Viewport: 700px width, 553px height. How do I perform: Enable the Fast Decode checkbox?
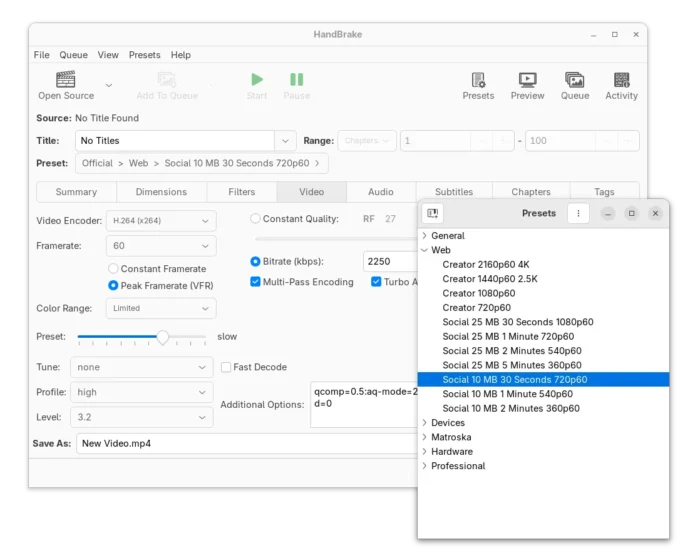pos(226,367)
